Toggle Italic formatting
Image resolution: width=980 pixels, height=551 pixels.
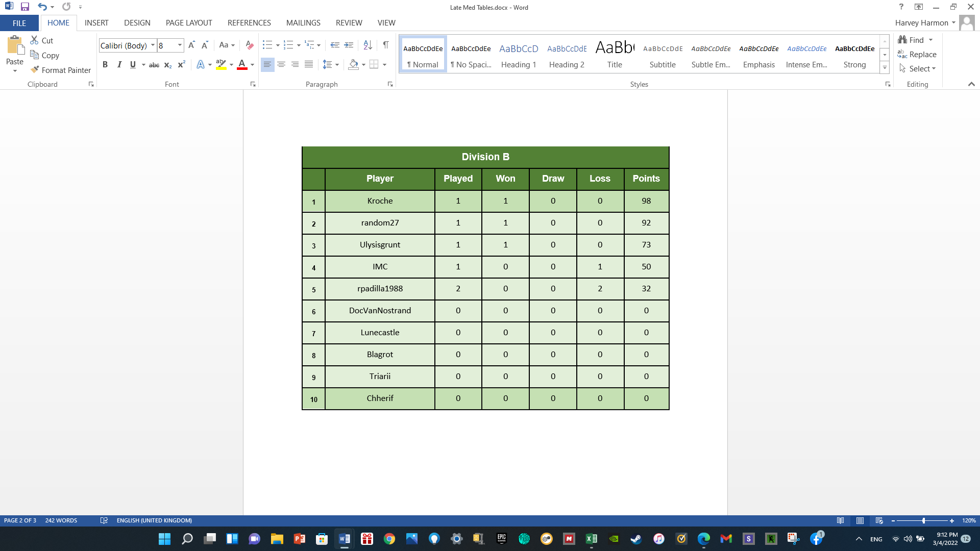pyautogui.click(x=119, y=65)
